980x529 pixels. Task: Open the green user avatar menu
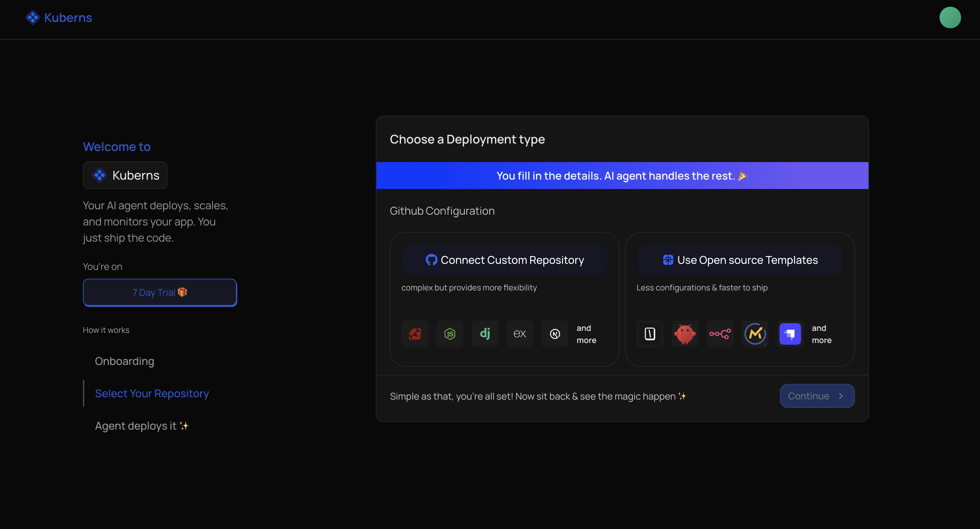[x=950, y=18]
